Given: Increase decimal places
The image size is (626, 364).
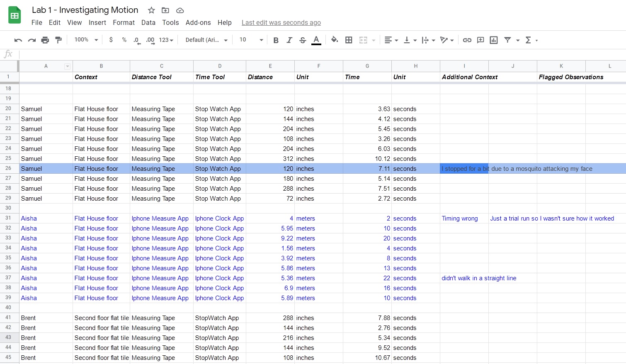Looking at the screenshot, I should tap(150, 40).
